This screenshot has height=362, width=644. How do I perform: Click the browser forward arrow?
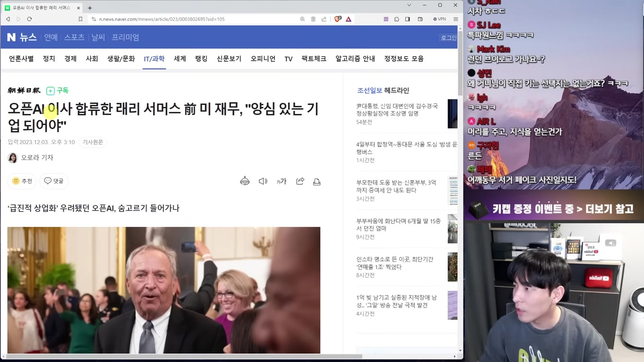[x=19, y=19]
